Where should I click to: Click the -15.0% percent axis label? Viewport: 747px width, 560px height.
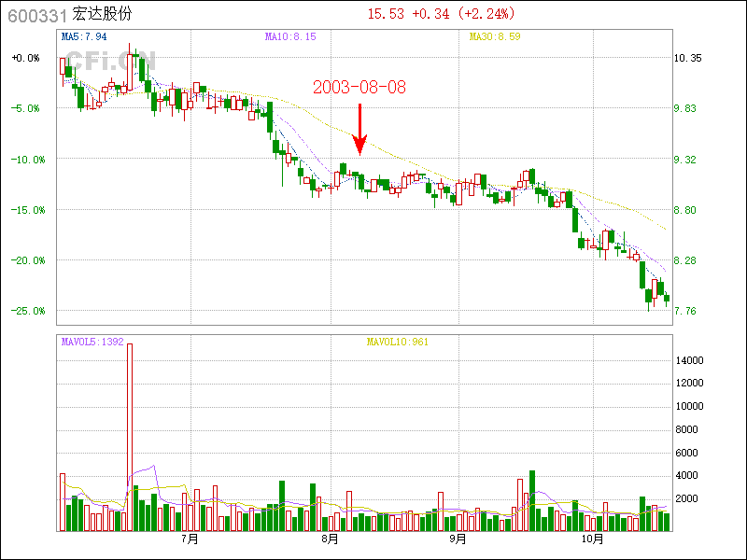click(x=28, y=210)
